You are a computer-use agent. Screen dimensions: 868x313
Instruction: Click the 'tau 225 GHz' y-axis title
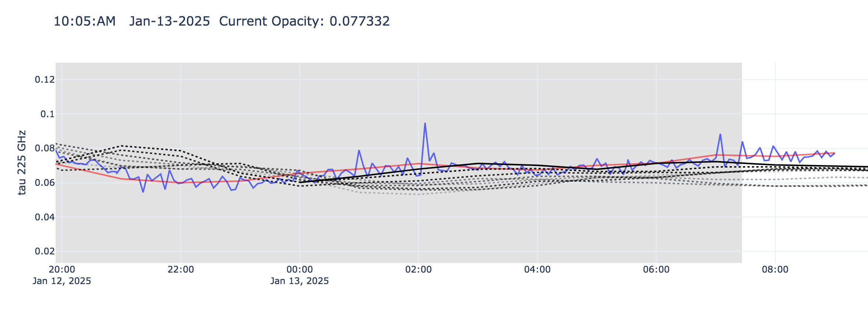click(x=22, y=162)
